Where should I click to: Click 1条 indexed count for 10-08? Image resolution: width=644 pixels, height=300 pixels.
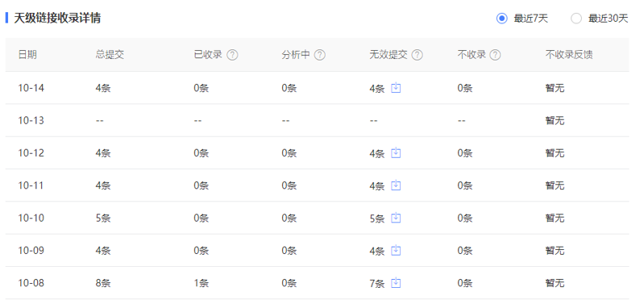coord(202,283)
